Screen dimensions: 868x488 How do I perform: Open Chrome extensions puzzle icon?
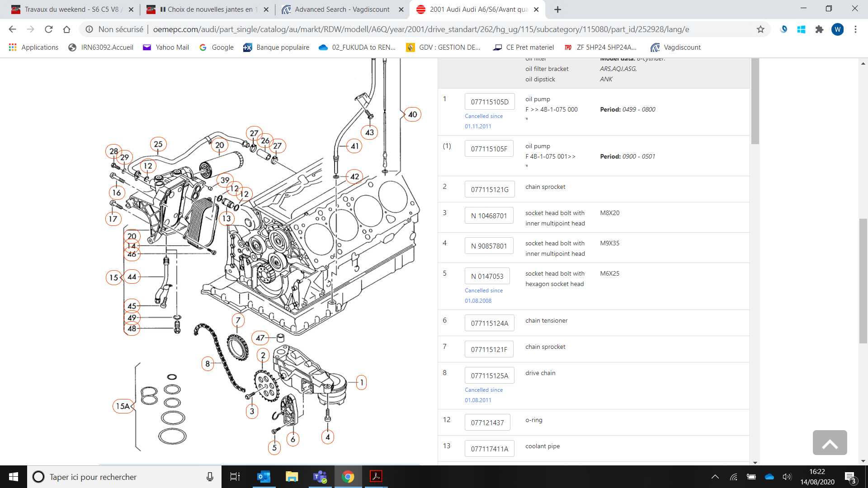pos(819,29)
